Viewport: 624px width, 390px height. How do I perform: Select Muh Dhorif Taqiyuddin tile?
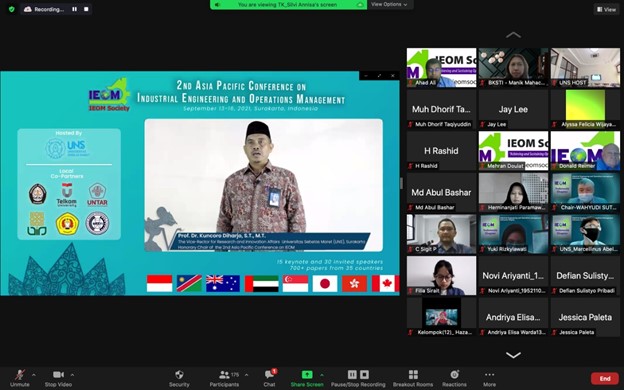(441, 109)
